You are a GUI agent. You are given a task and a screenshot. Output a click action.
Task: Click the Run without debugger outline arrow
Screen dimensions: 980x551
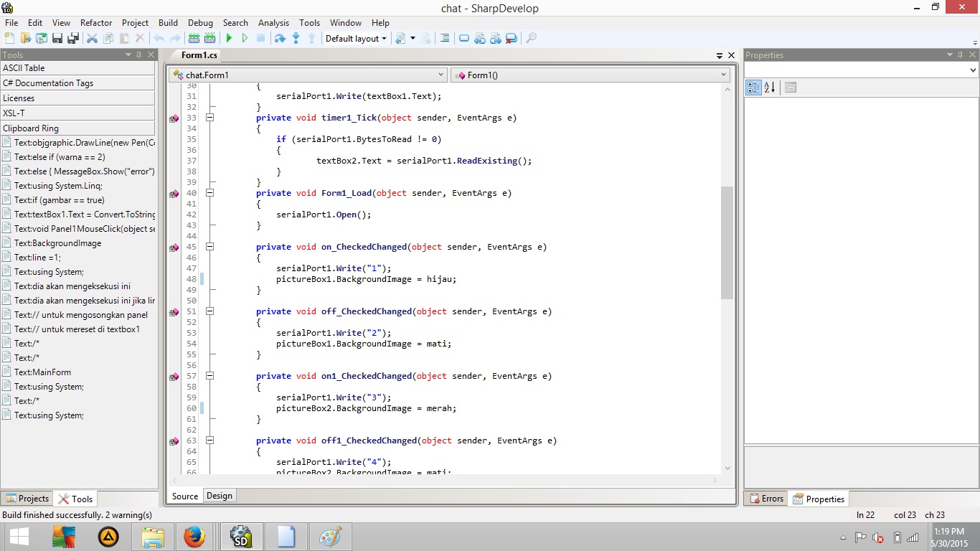point(245,38)
